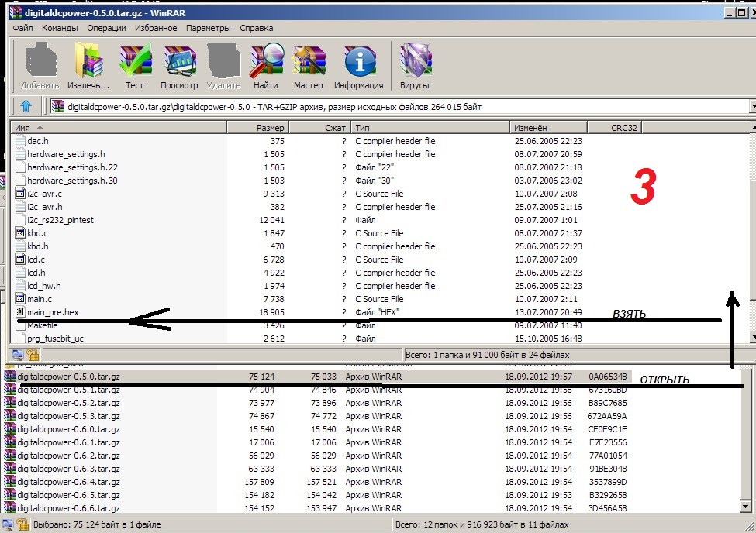Screen dimensions: 756x533
Task: Expand the address bar dropdown arrow
Action: pos(753,106)
